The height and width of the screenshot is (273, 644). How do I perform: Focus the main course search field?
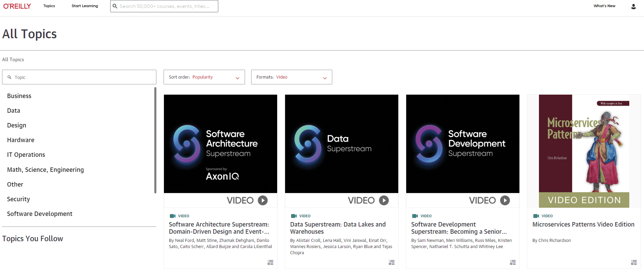(x=164, y=6)
